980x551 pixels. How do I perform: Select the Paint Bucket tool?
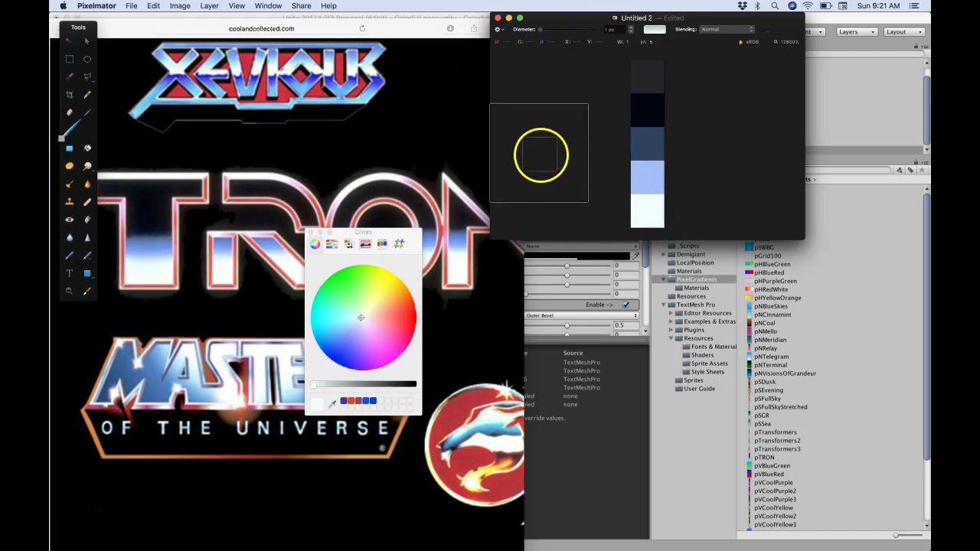(x=87, y=148)
